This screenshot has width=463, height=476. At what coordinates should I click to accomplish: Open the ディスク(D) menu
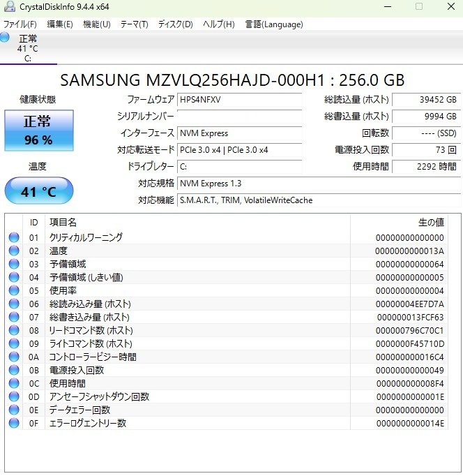[x=175, y=24]
